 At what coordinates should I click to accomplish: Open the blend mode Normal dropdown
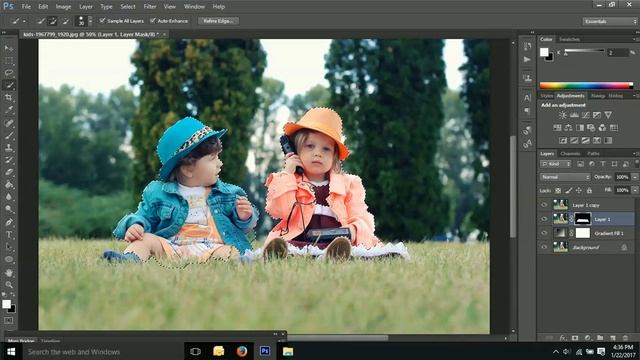(565, 177)
